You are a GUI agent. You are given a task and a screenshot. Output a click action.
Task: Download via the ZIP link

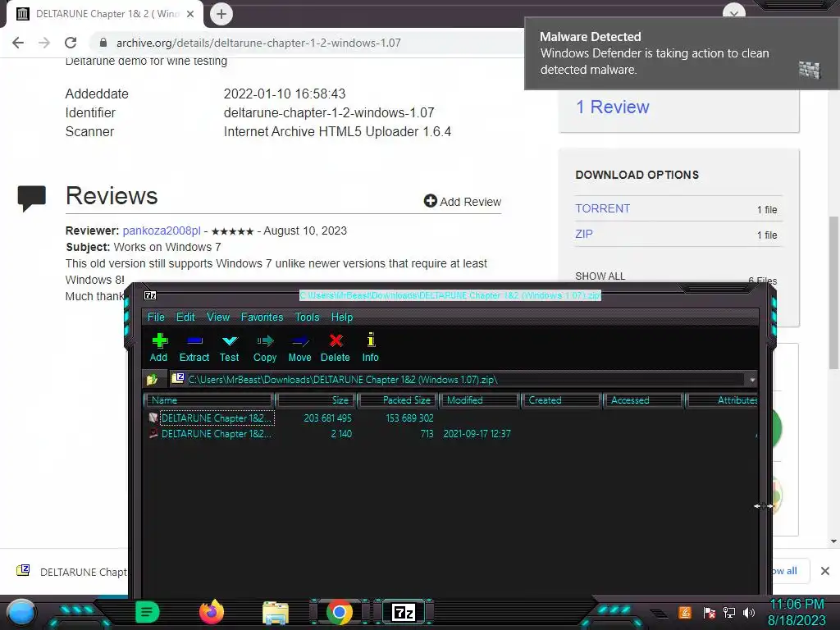pyautogui.click(x=584, y=234)
